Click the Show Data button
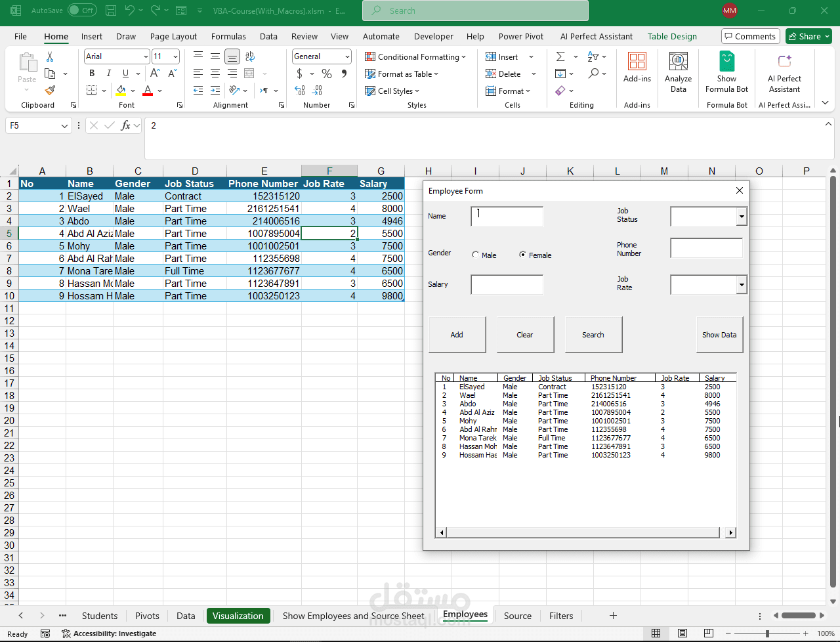This screenshot has height=642, width=840. 719,335
